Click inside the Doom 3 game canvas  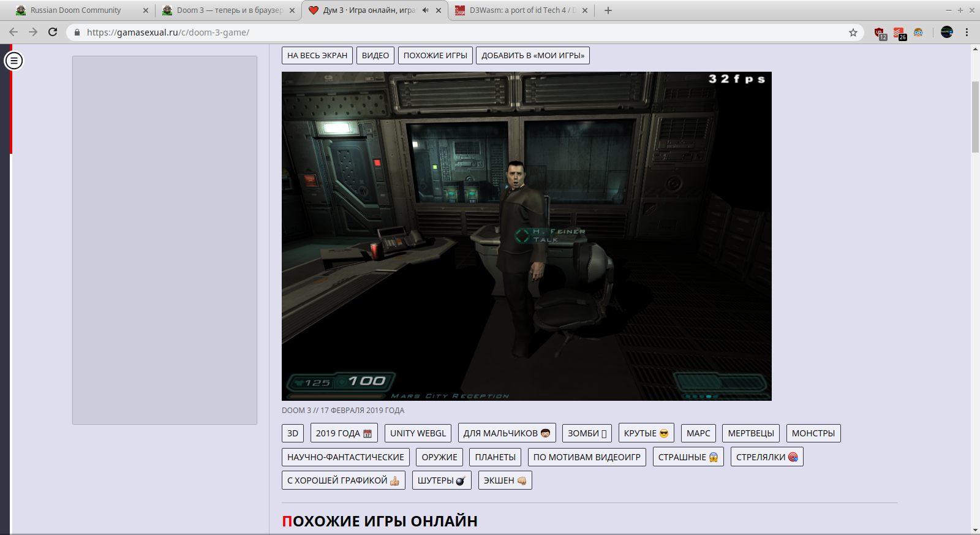pyautogui.click(x=527, y=236)
